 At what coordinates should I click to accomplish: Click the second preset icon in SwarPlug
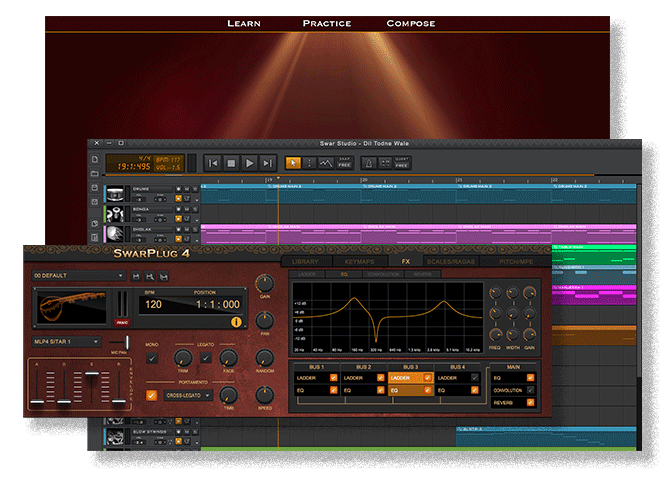coord(150,277)
